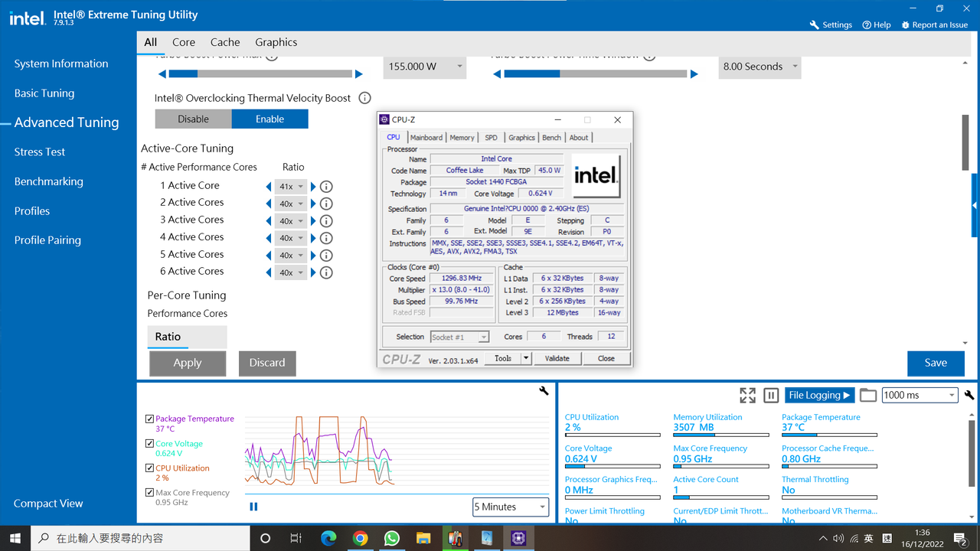Open ratio dropdown for 2 Active Cores
The width and height of the screenshot is (980, 551).
(x=291, y=204)
